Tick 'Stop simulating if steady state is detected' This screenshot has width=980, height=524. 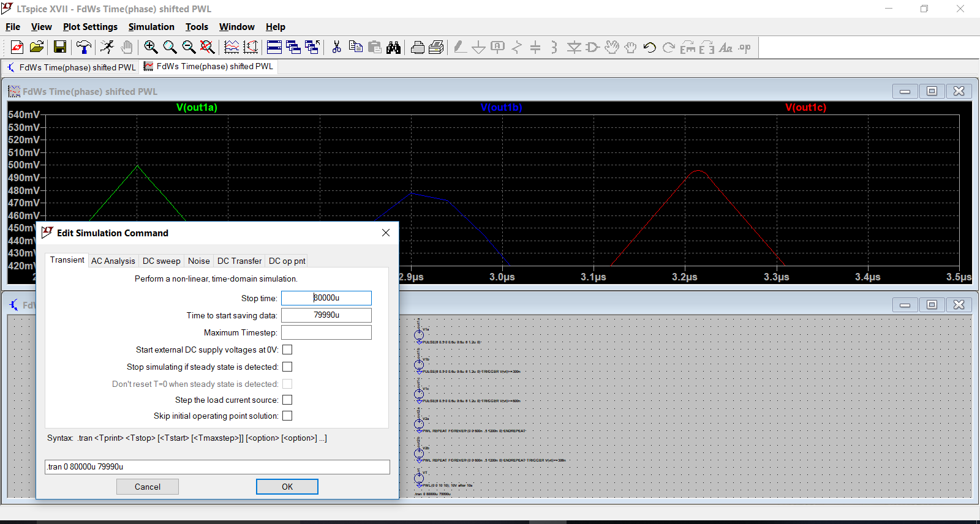click(x=287, y=367)
